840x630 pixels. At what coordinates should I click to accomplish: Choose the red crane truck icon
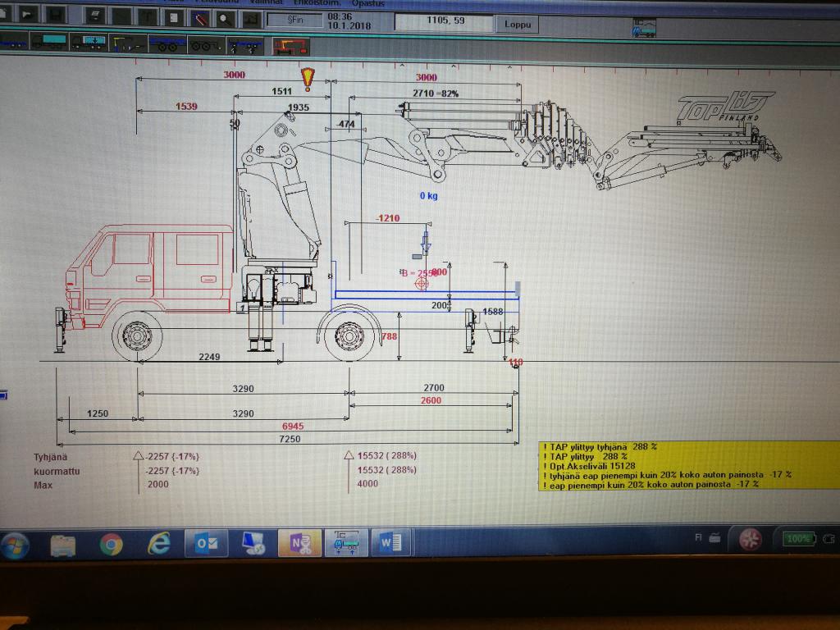pyautogui.click(x=290, y=44)
